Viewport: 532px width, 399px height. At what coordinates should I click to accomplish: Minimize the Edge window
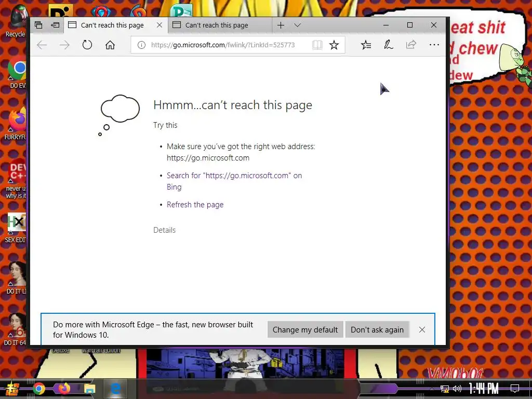pyautogui.click(x=386, y=25)
